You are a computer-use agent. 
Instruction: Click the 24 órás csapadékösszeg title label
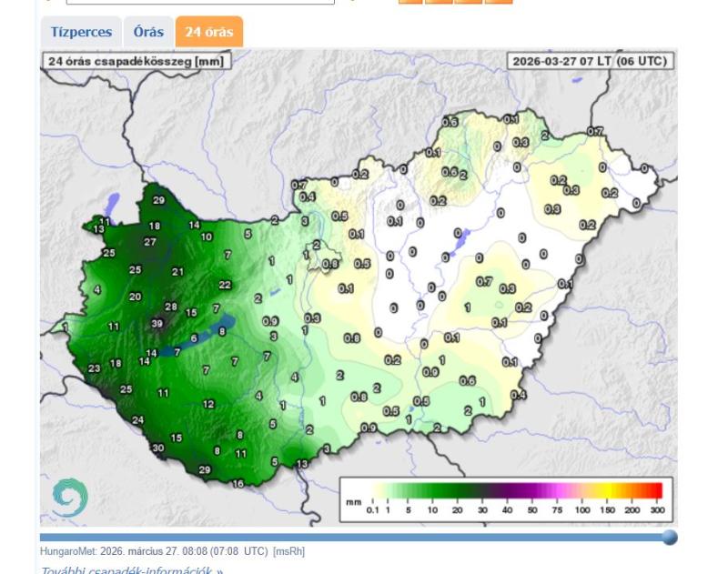136,61
